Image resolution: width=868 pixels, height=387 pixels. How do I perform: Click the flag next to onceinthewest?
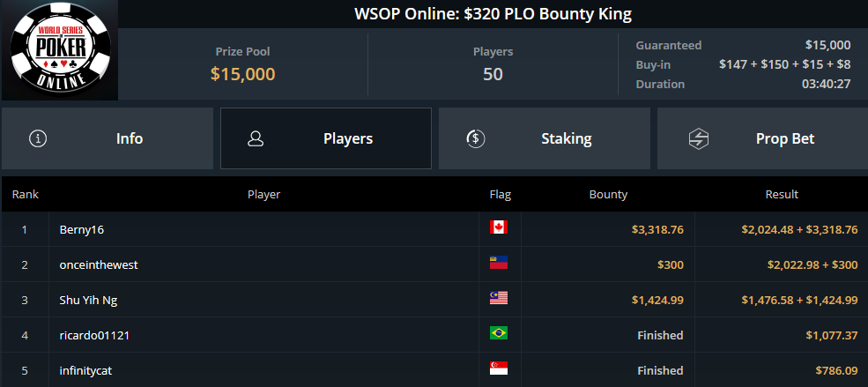coord(499,263)
